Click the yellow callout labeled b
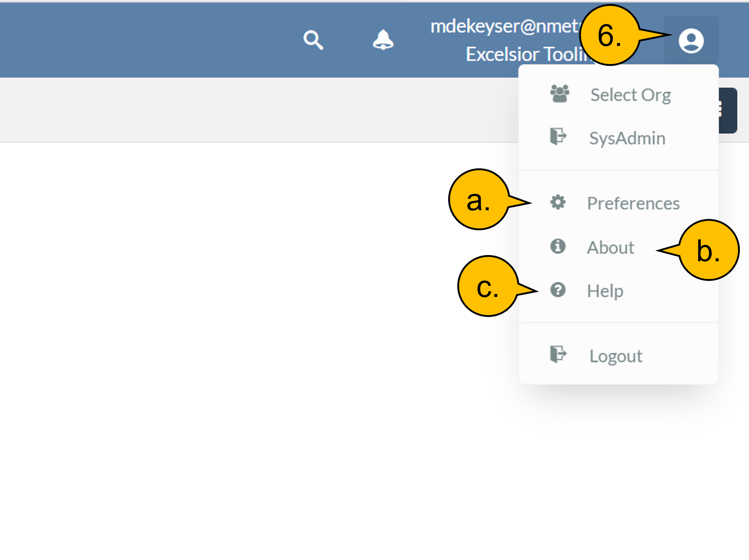 [709, 250]
